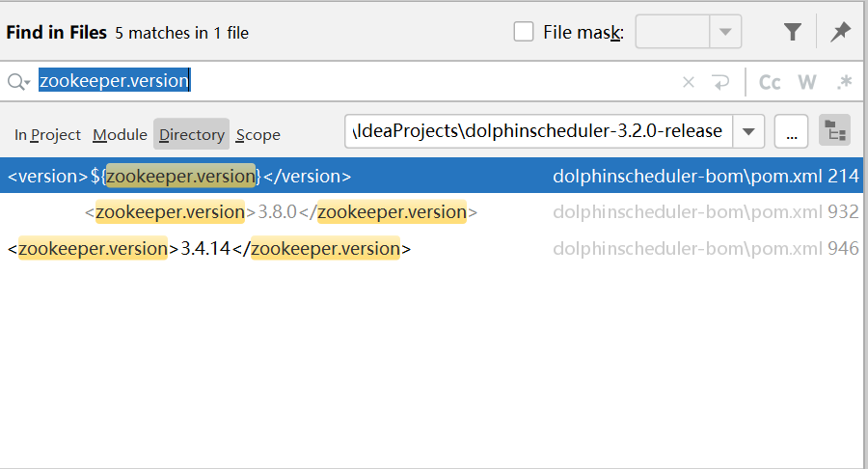Clear the search text with X icon
Image resolution: width=868 pixels, height=469 pixels.
click(689, 82)
